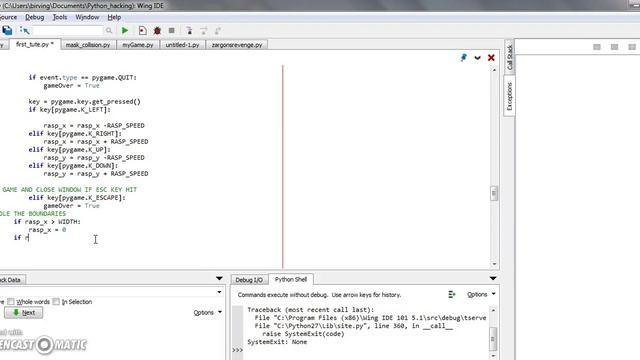The height and width of the screenshot is (360, 640).
Task: Switch to the myGame.py tab
Action: (x=138, y=45)
